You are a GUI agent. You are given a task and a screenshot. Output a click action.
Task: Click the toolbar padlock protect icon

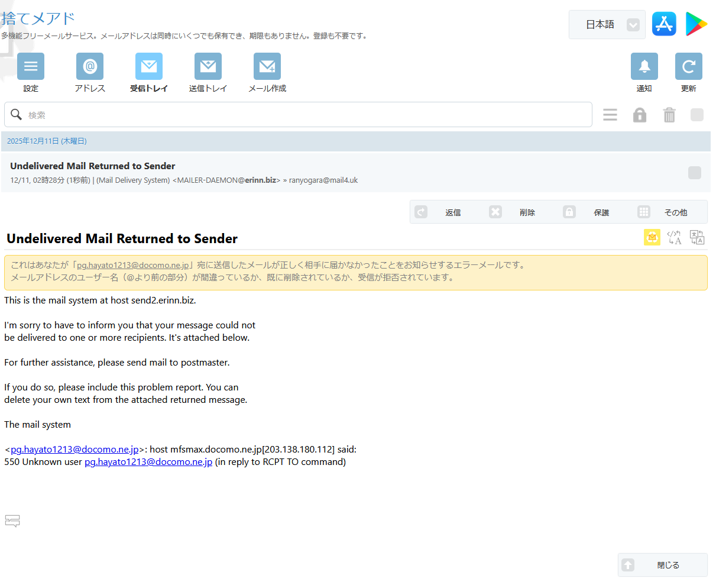[x=640, y=115]
